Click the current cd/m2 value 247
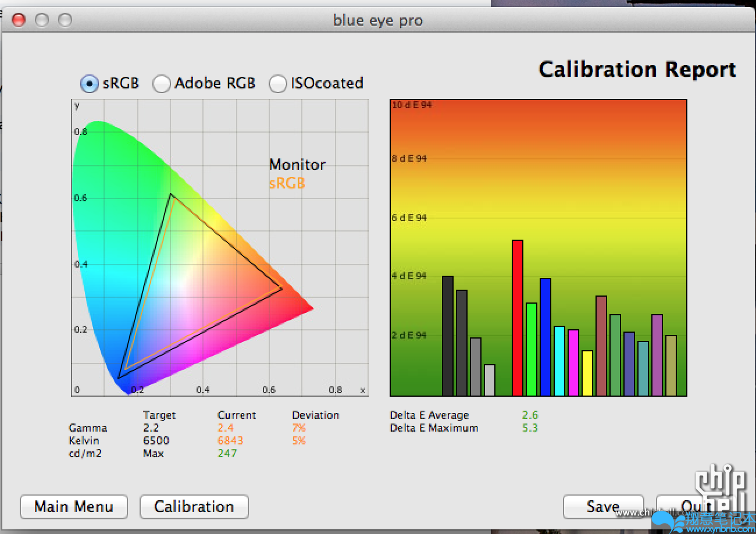Viewport: 756px width, 534px height. 227,454
